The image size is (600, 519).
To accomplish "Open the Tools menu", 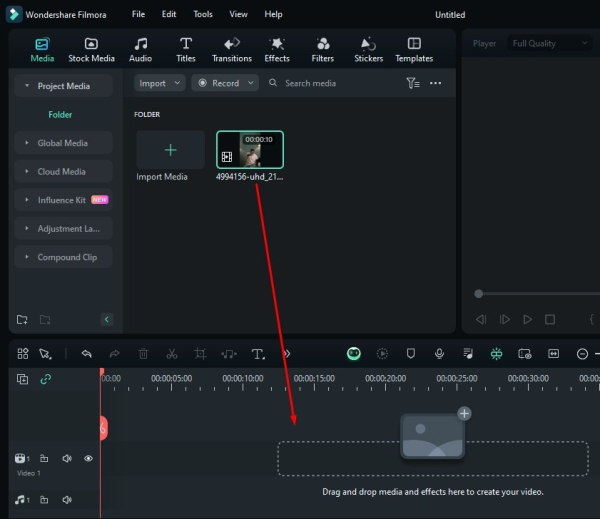I will [x=202, y=15].
